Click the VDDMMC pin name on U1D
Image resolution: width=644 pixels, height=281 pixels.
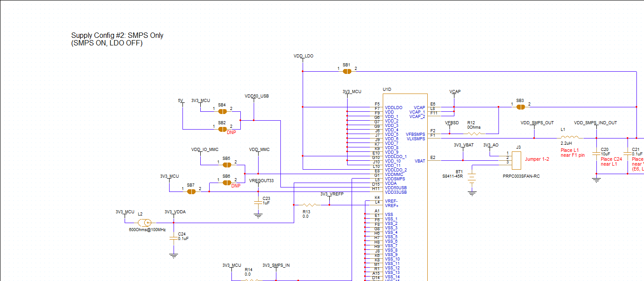(394, 175)
